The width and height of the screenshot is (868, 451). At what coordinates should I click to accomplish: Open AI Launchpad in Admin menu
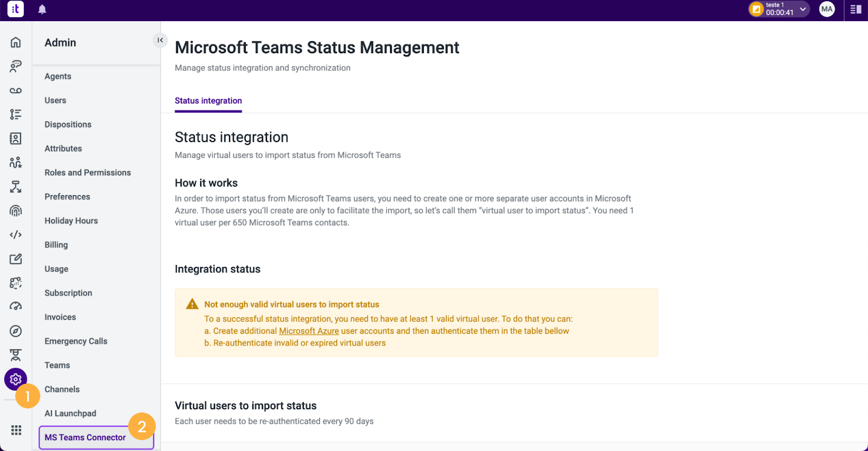pos(71,413)
